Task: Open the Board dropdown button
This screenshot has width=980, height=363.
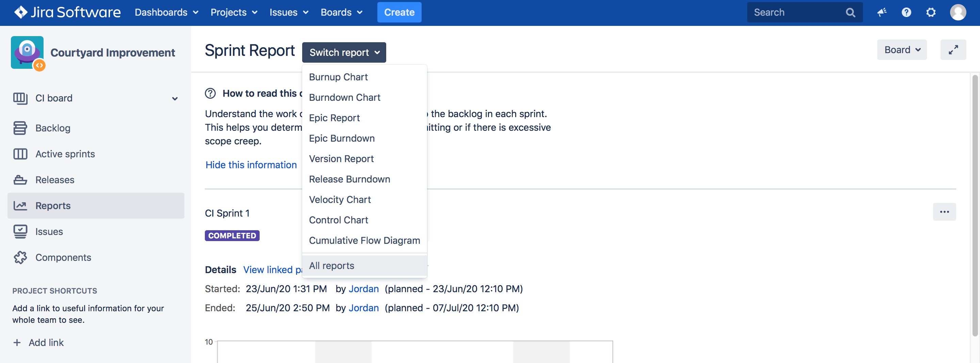Action: [902, 50]
